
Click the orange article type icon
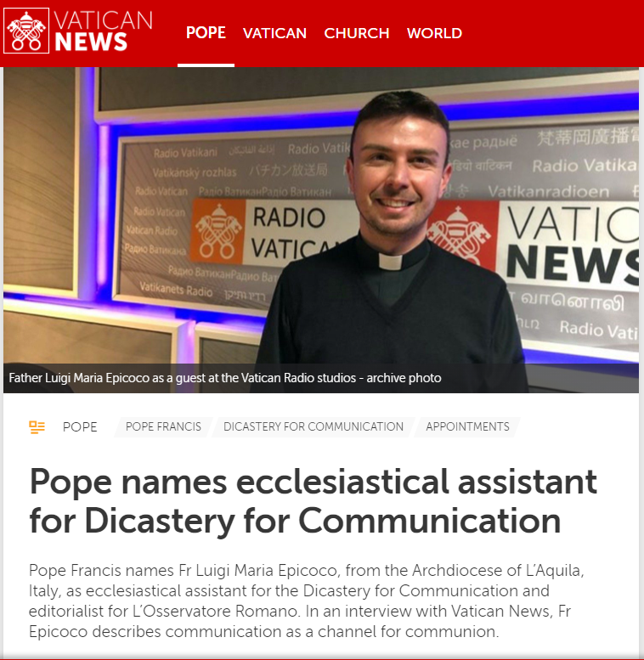point(37,426)
